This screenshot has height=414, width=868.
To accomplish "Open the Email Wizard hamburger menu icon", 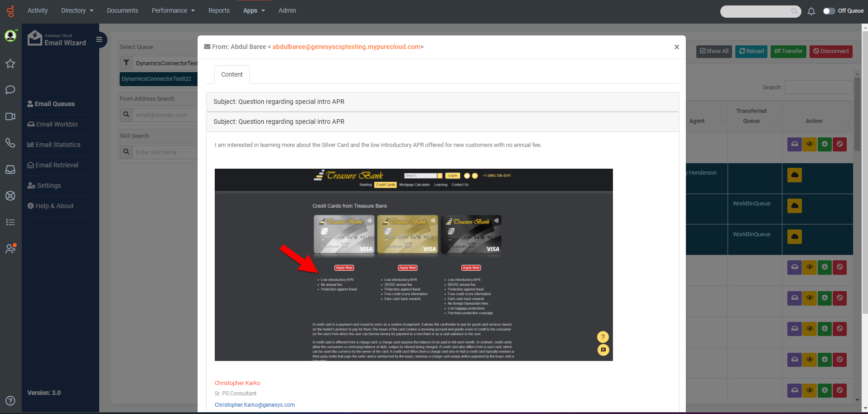I will 99,39.
